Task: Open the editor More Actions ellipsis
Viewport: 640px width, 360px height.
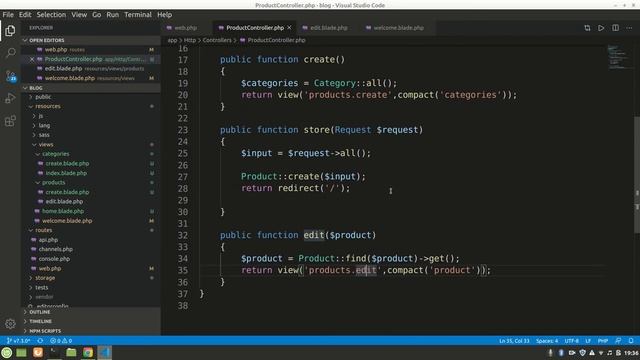Action: point(629,28)
